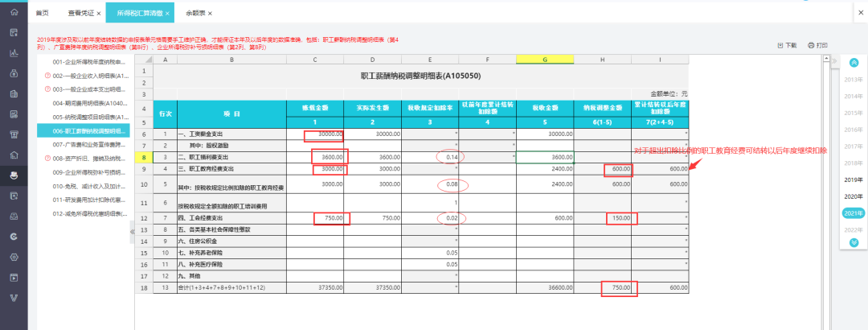868x330 pixels.
Task: Select year 2014年
Action: [x=854, y=97]
